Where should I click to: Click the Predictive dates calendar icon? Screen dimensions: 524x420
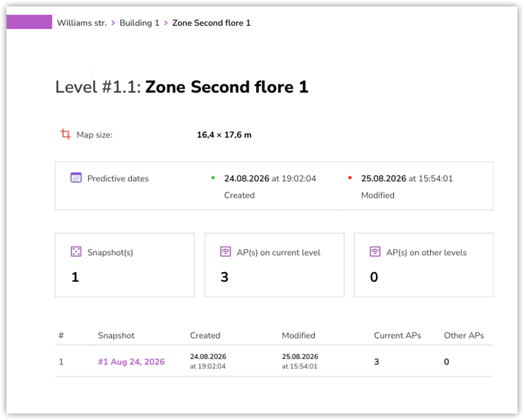[76, 178]
